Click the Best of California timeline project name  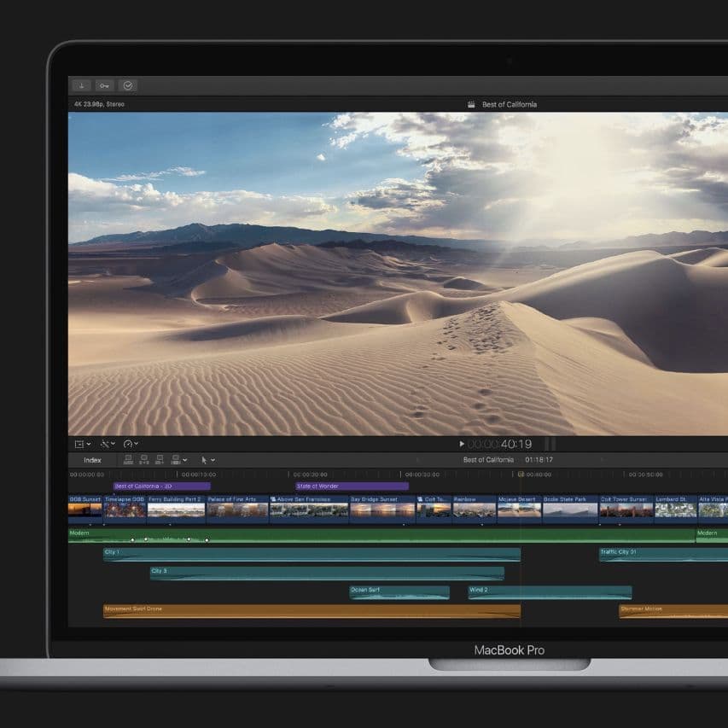[488, 460]
